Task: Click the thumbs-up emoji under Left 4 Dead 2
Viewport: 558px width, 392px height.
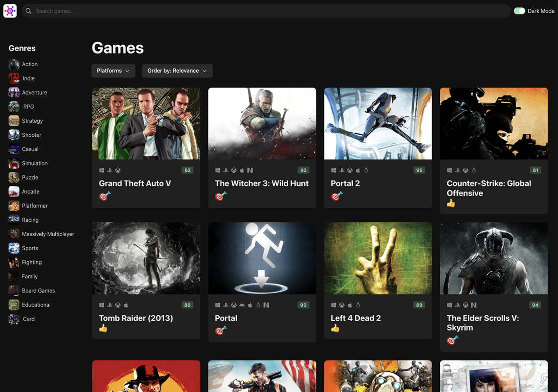Action: (335, 328)
